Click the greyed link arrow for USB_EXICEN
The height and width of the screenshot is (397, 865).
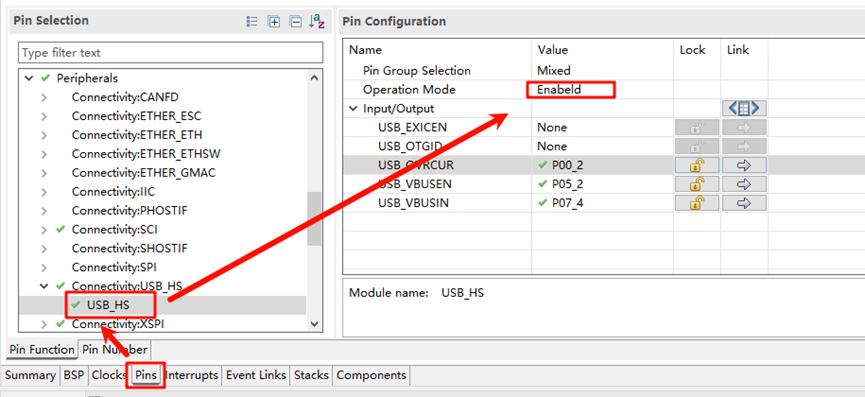coord(744,127)
